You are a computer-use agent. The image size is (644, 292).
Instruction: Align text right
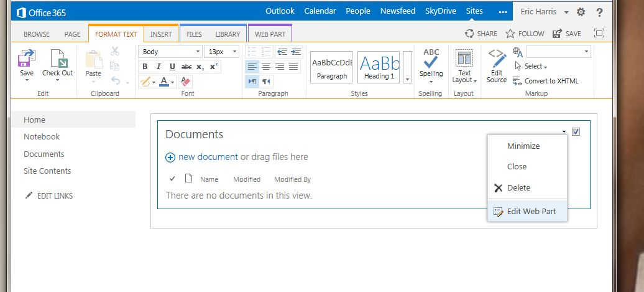pyautogui.click(x=280, y=67)
